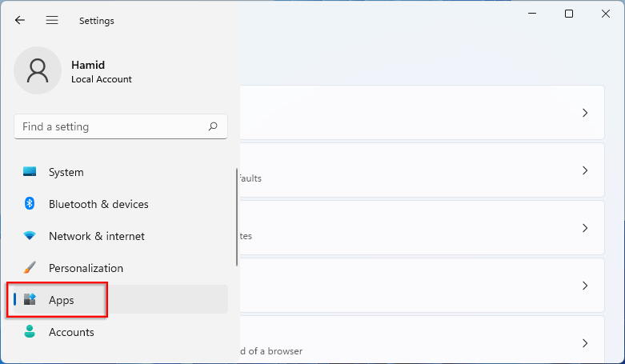
Task: Expand the third settings card chevron
Action: [585, 228]
